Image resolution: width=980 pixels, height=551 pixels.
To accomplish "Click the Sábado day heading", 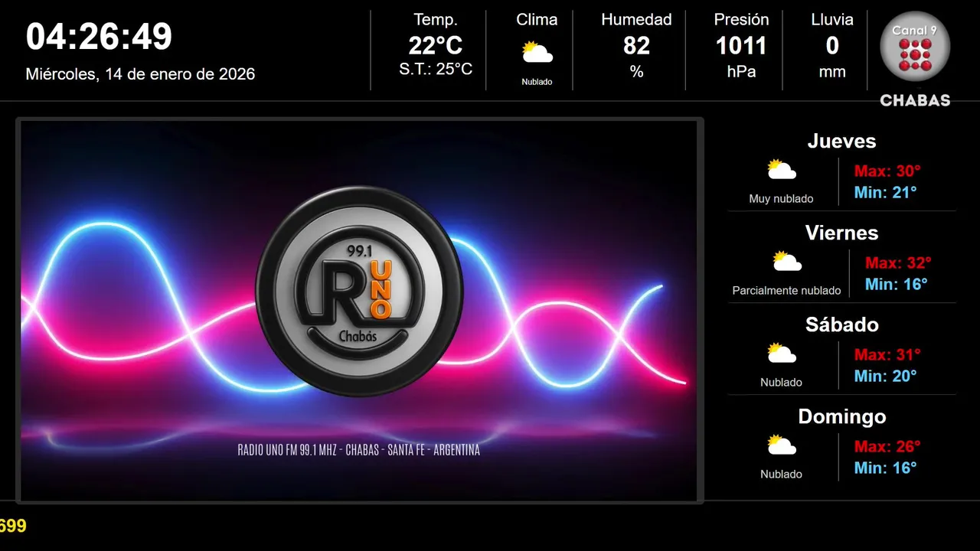I will point(841,324).
